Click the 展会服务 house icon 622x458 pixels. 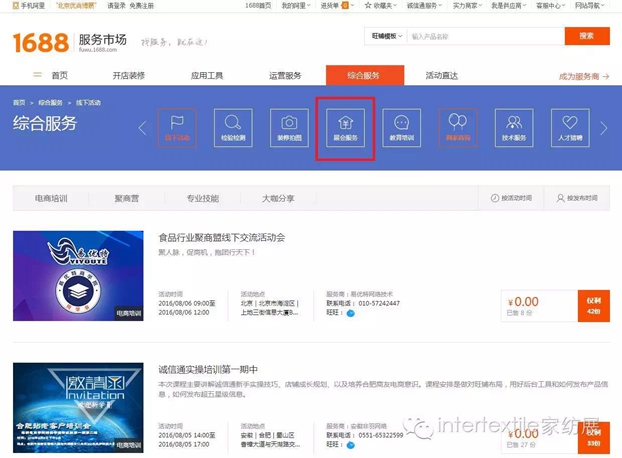coord(345,127)
